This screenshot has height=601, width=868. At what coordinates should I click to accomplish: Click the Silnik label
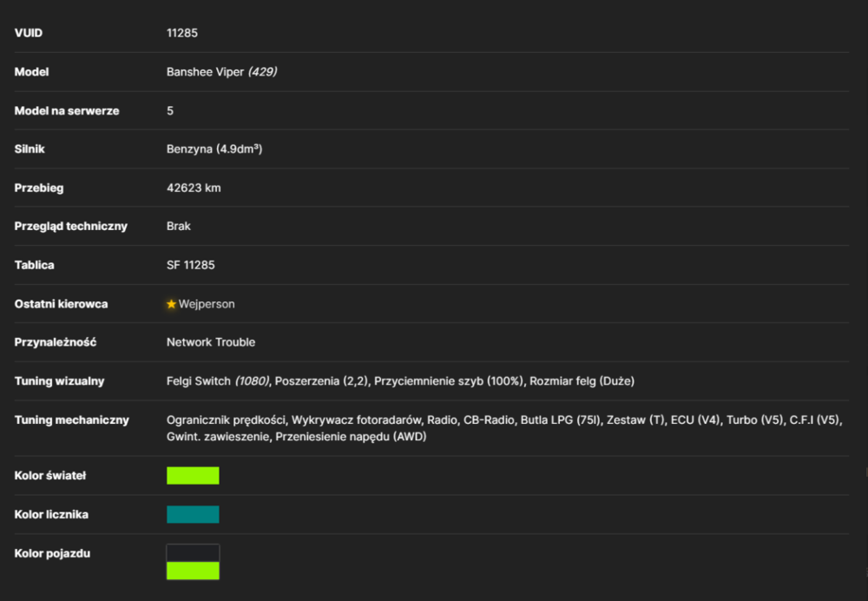click(x=30, y=149)
